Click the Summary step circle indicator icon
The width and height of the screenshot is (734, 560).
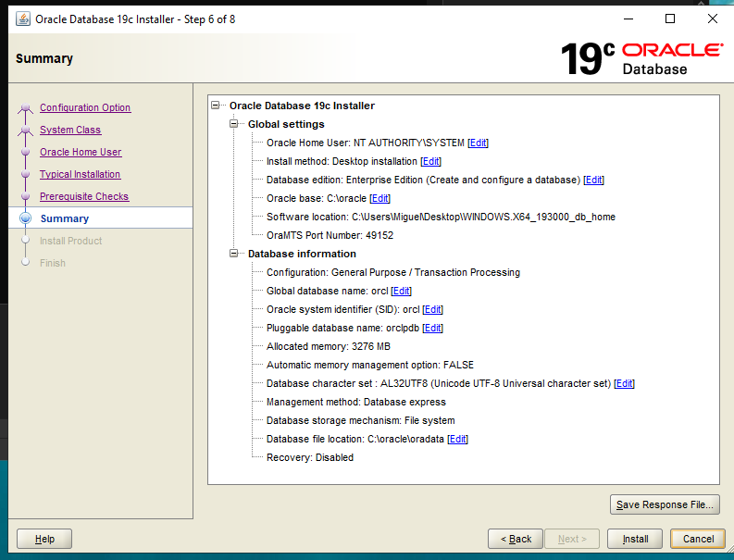click(25, 218)
